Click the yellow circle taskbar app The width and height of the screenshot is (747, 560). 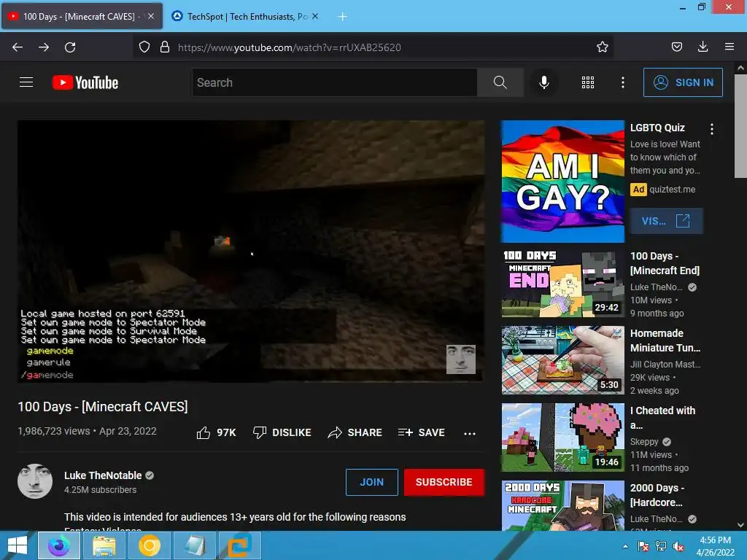pos(149,545)
